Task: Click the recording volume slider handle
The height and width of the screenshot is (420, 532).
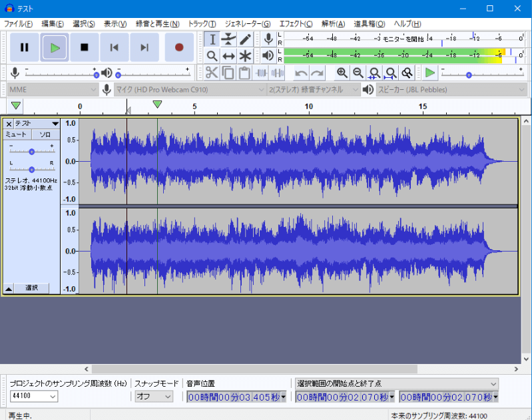Action: coord(97,75)
